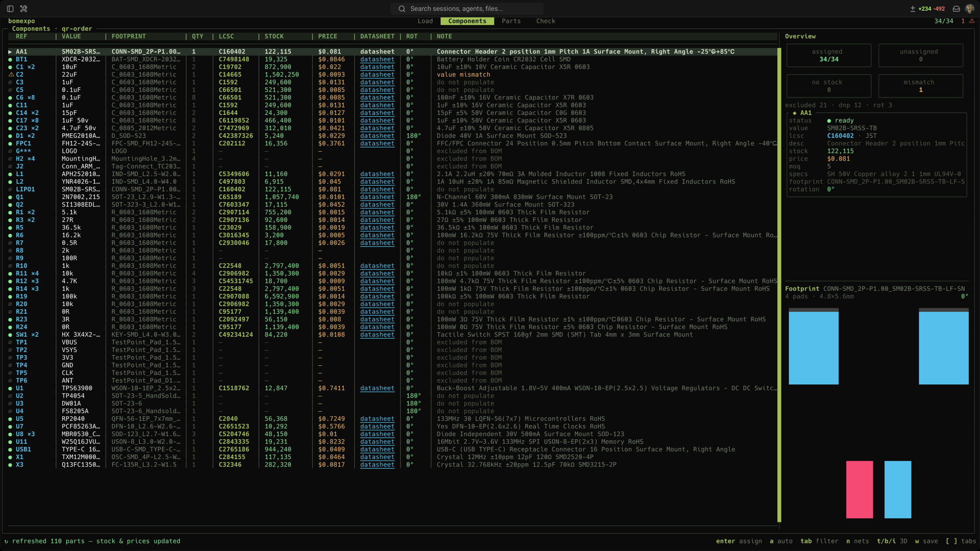Click the t/b/i 3D shortcut
Screen dimensions: 980x551
click(892, 541)
